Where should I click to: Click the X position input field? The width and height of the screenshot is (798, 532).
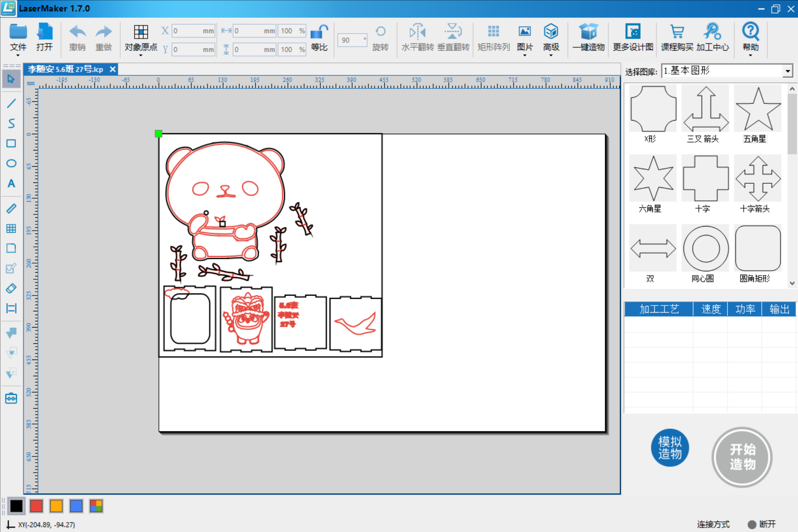(193, 31)
